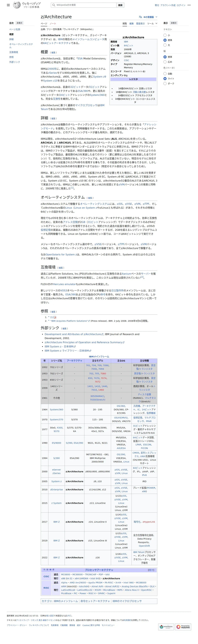
Task: Open IBMメインフレーム table title link
Action: click(99, 356)
